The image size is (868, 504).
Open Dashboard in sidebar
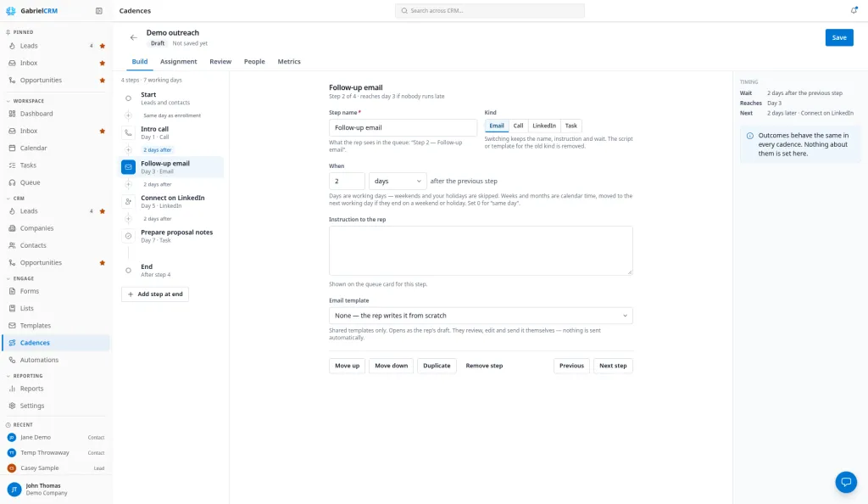tap(55, 114)
